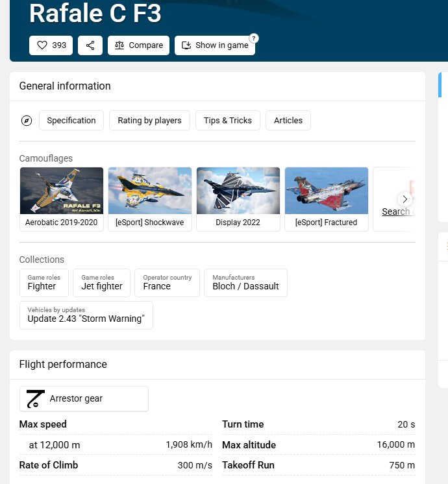Open the Compare button
Image resolution: width=448 pixels, height=484 pixels.
[138, 45]
